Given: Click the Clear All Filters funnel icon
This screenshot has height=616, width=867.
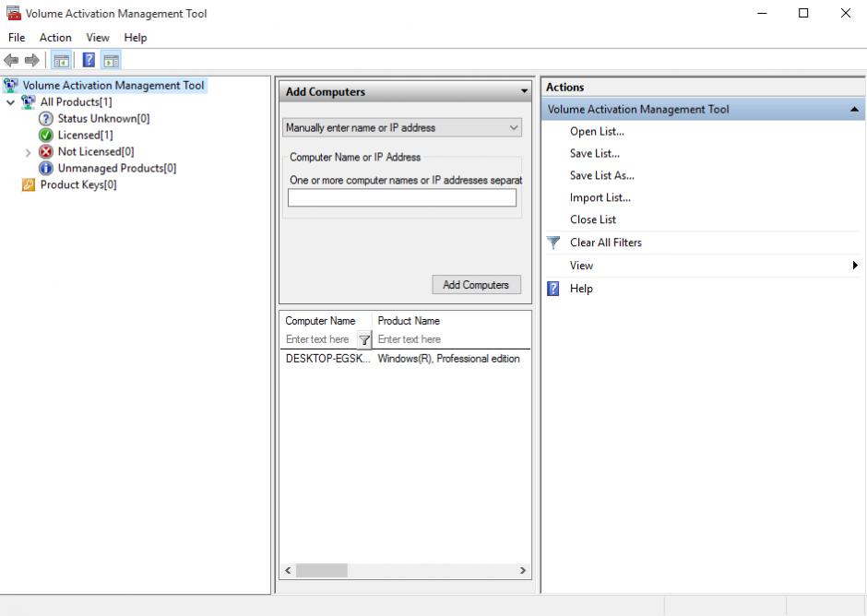Looking at the screenshot, I should coord(552,243).
